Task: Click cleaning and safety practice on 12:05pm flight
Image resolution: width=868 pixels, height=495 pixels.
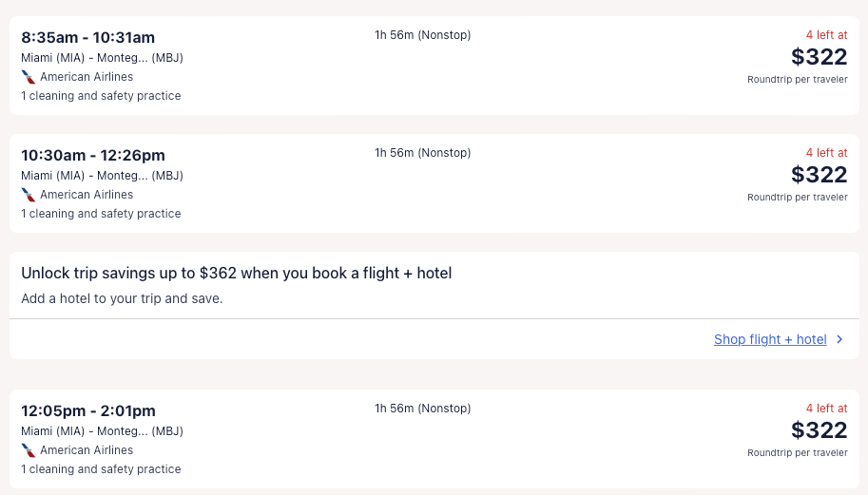Action: point(101,469)
